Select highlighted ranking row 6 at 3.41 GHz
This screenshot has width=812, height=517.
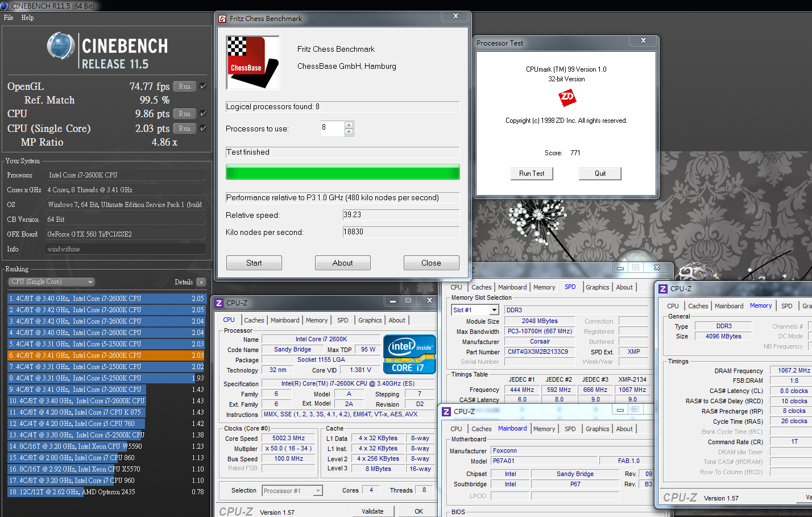pyautogui.click(x=106, y=355)
